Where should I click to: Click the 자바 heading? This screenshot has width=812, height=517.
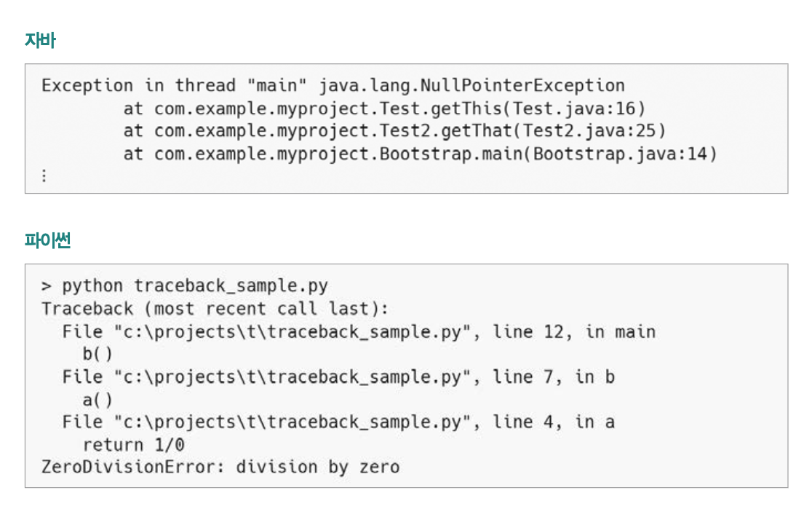pos(40,40)
